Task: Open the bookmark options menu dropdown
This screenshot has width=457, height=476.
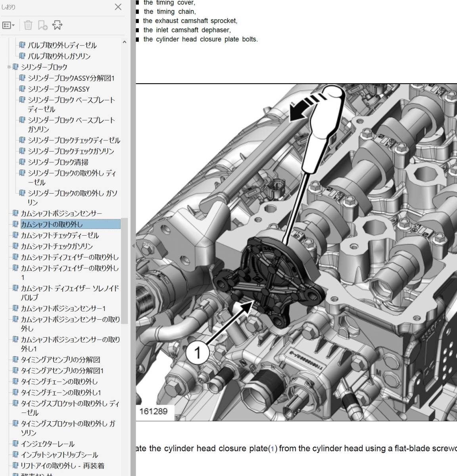Action: [8, 25]
